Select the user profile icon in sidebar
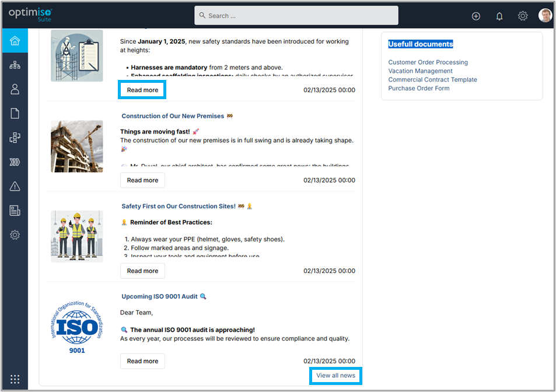Image resolution: width=556 pixels, height=392 pixels. (x=15, y=89)
